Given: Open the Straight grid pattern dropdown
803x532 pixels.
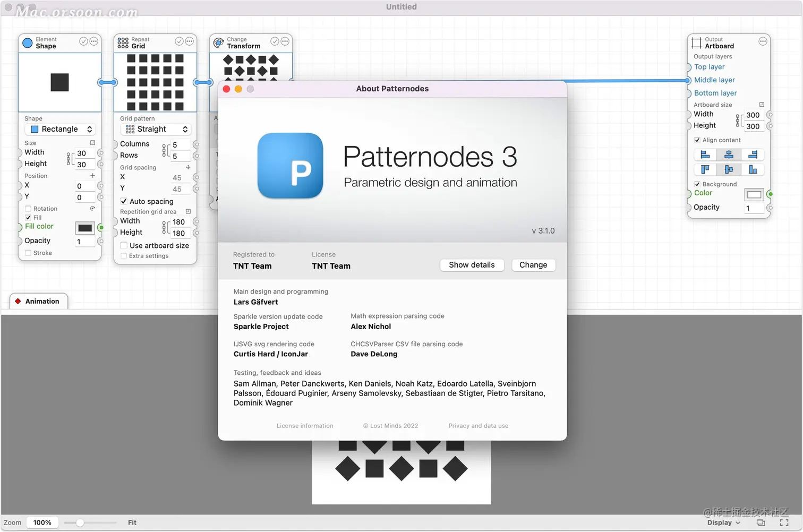Looking at the screenshot, I should [156, 129].
